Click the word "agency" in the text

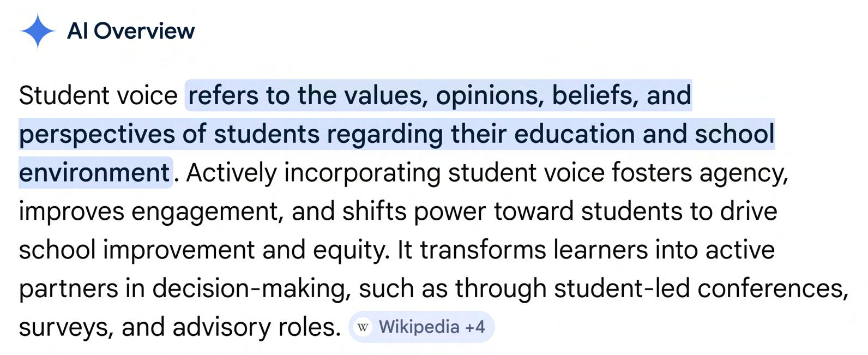pos(742,173)
